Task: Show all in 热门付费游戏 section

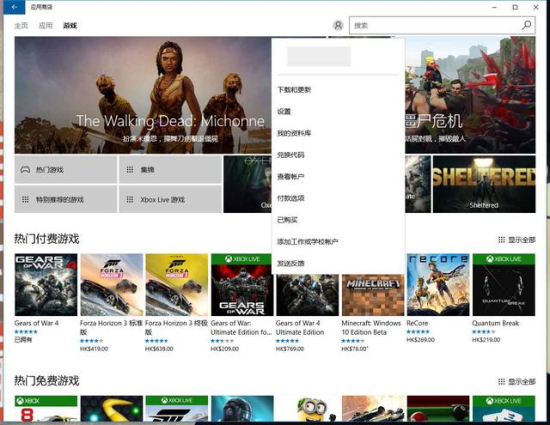Action: coord(517,240)
